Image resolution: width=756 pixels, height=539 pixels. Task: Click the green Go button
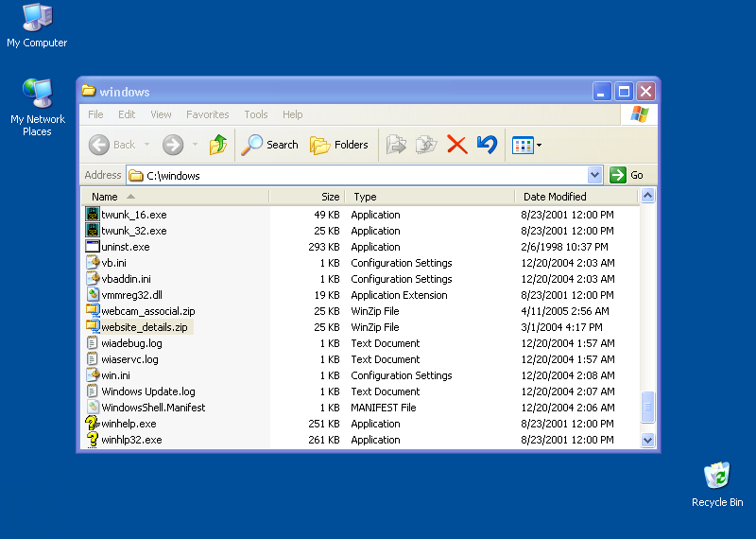[x=627, y=175]
